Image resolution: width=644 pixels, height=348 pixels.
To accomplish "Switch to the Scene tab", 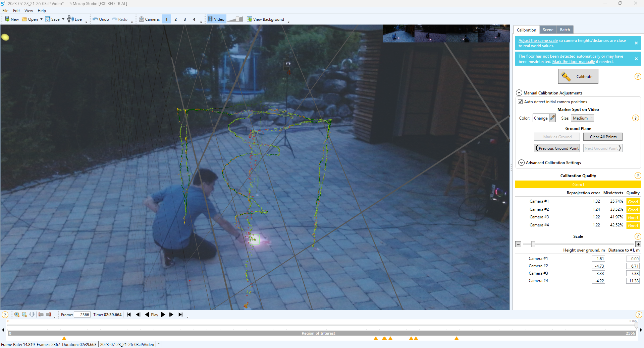I will point(548,30).
